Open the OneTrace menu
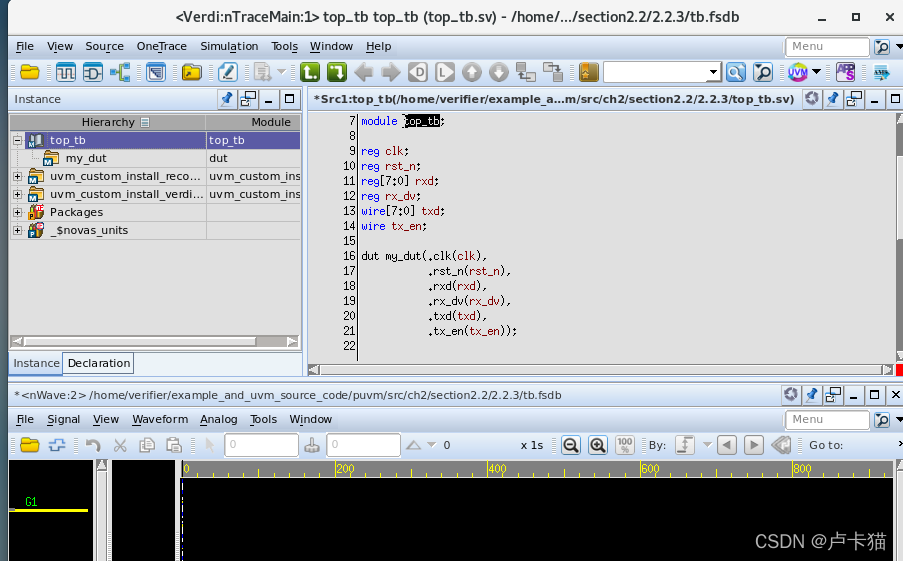 tap(162, 46)
